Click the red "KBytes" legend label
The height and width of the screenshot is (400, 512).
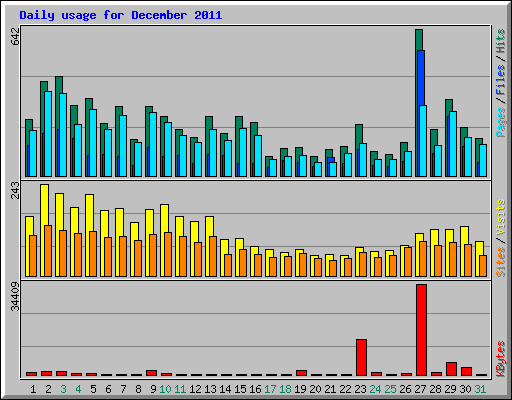[501, 359]
